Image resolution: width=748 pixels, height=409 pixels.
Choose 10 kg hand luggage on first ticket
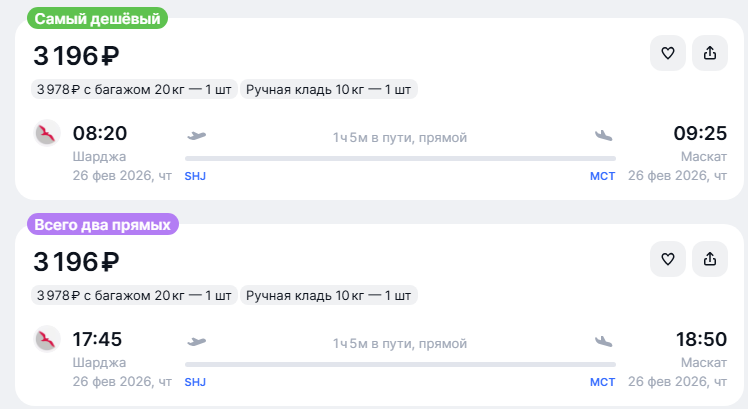[x=329, y=89]
